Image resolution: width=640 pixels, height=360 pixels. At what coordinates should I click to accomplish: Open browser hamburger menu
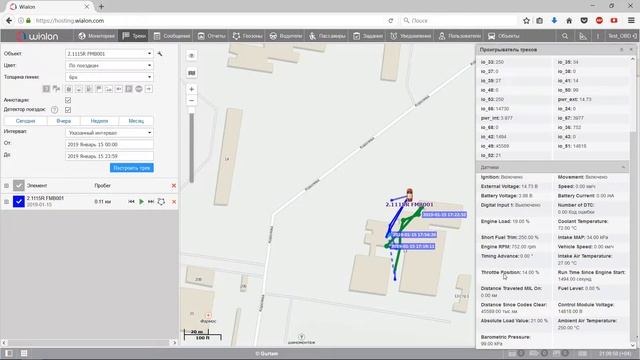coord(631,20)
